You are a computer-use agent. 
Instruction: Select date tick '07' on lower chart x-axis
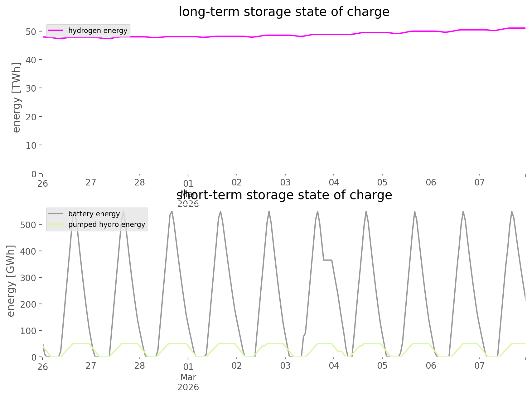[x=479, y=366]
